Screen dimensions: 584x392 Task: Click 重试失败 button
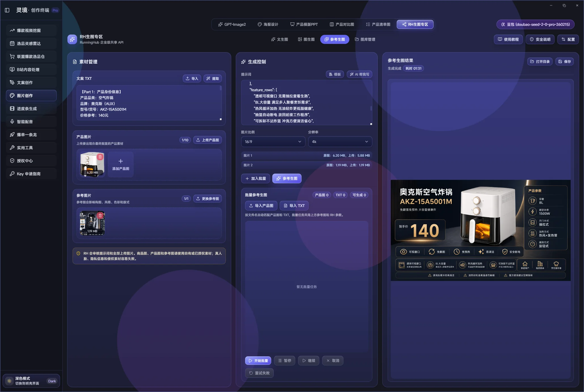click(259, 373)
